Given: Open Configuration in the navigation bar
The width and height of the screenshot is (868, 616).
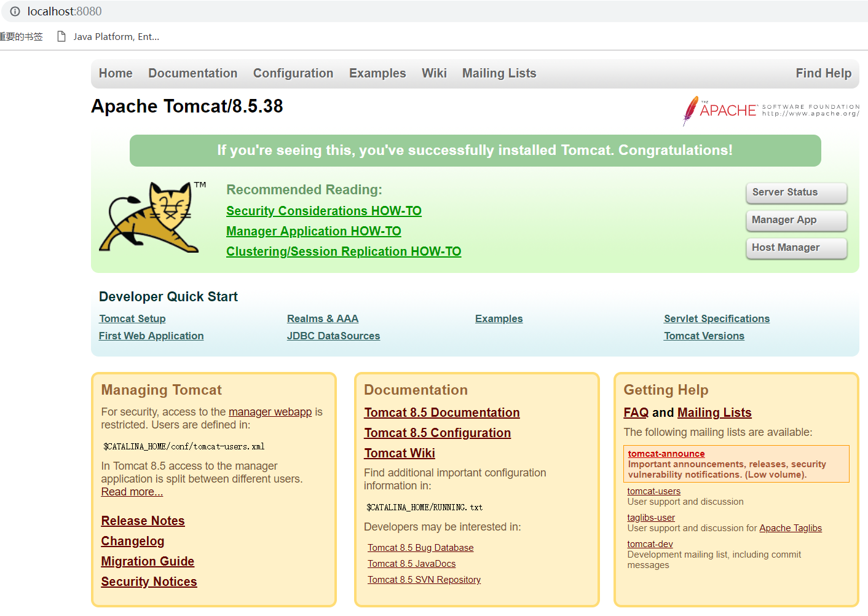Looking at the screenshot, I should (x=293, y=73).
